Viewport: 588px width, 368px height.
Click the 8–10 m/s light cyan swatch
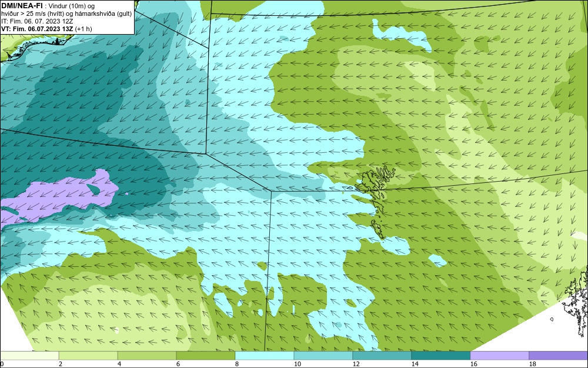265,356
